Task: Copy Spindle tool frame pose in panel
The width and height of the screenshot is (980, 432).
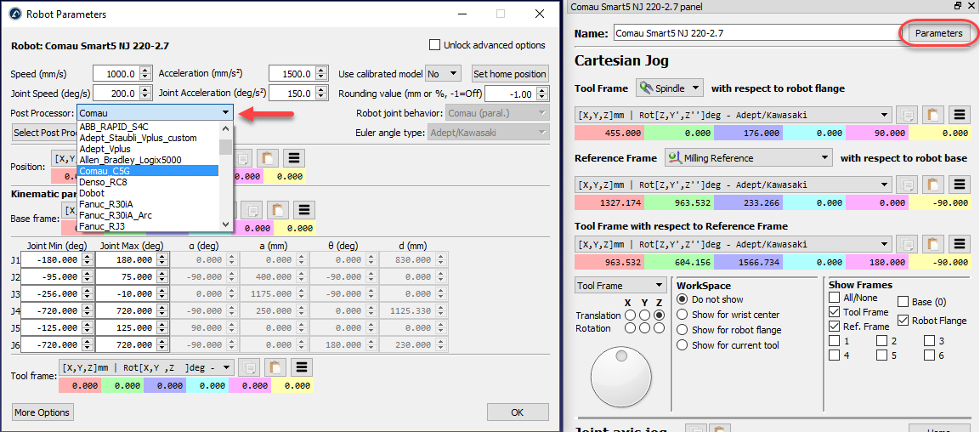Action: pyautogui.click(x=905, y=115)
